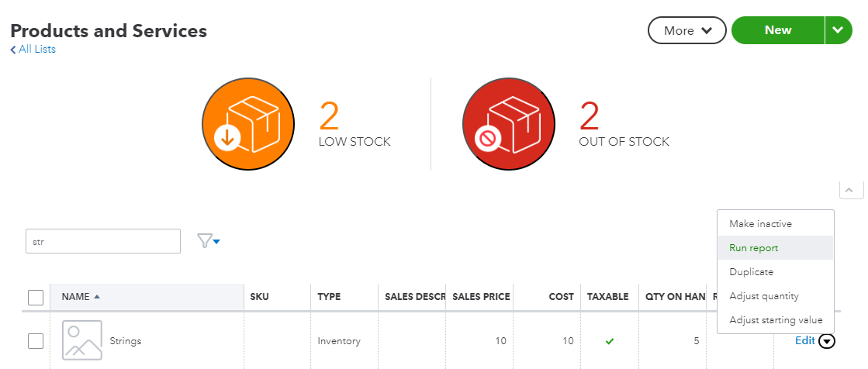Toggle the action dropdown beside Edit
The width and height of the screenshot is (868, 369).
pos(828,340)
